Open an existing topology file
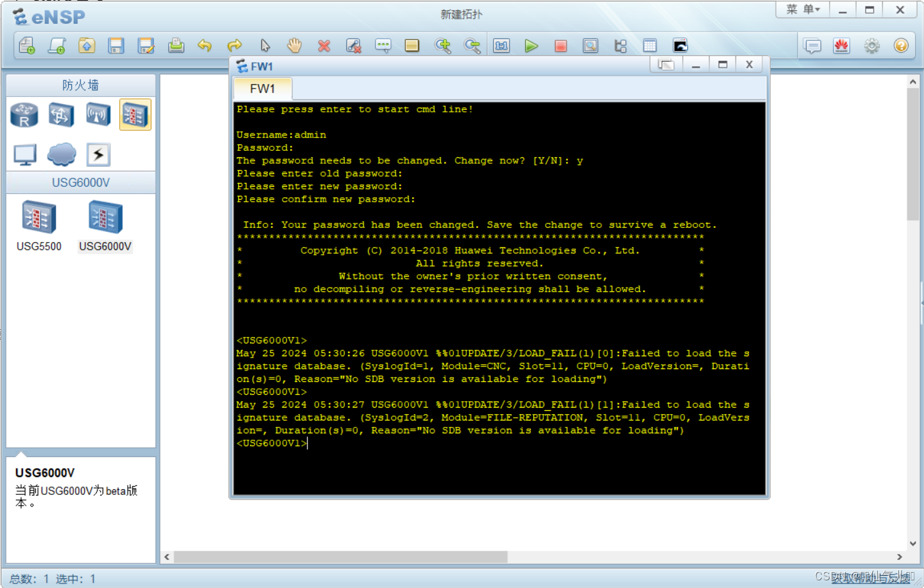The image size is (924, 588). coord(87,46)
